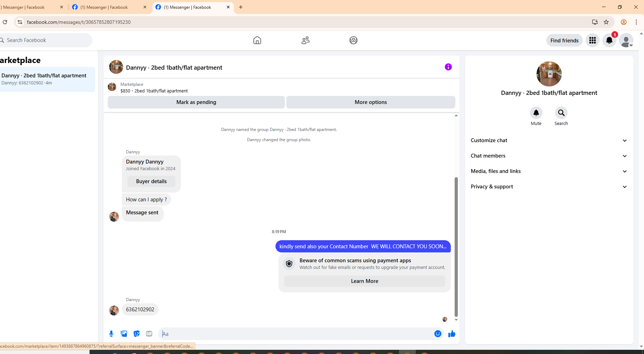The width and height of the screenshot is (644, 354).
Task: Install app icon in address bar
Action: 595,22
